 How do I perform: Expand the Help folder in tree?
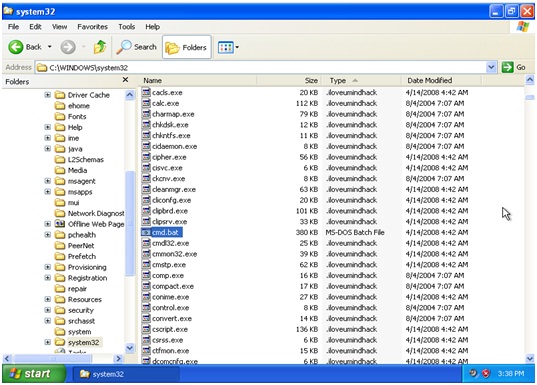[x=48, y=127]
